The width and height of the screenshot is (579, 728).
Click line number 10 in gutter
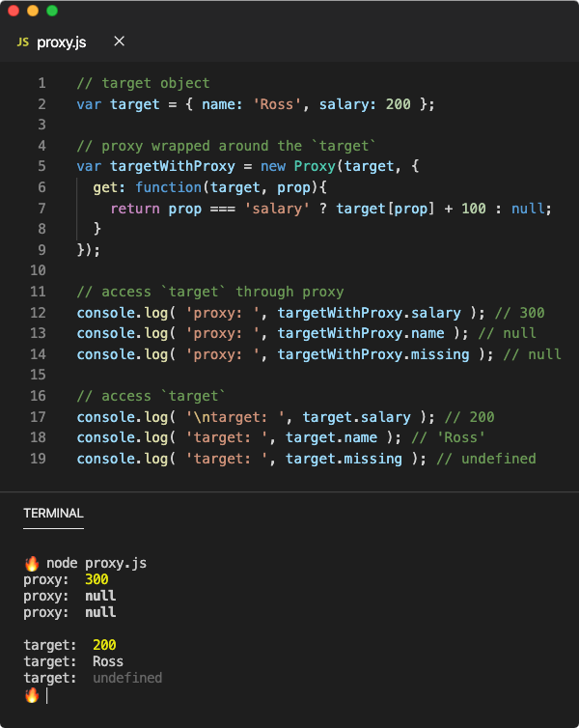click(38, 270)
